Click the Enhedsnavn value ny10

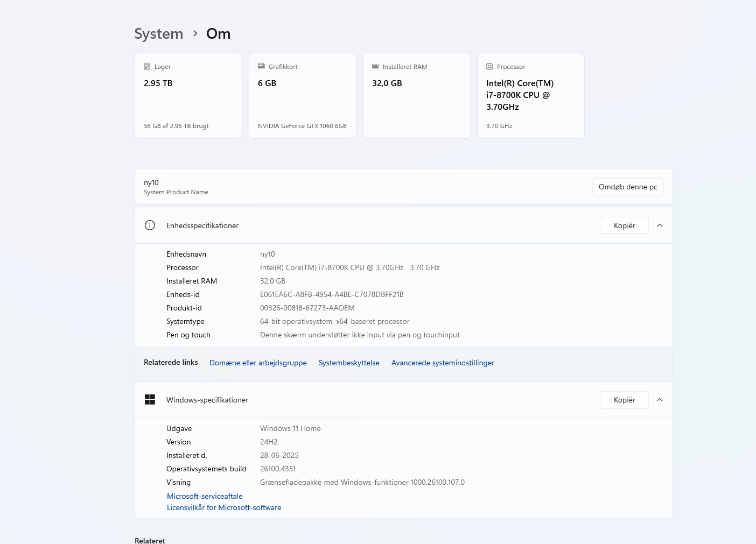click(268, 254)
